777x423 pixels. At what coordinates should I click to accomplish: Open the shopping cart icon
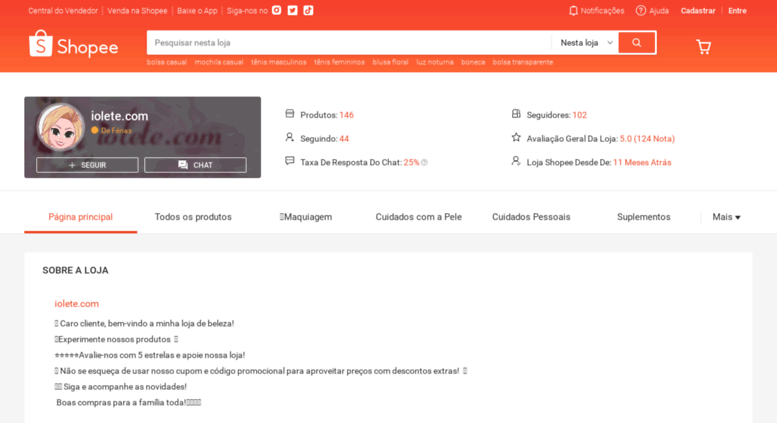[x=704, y=47]
